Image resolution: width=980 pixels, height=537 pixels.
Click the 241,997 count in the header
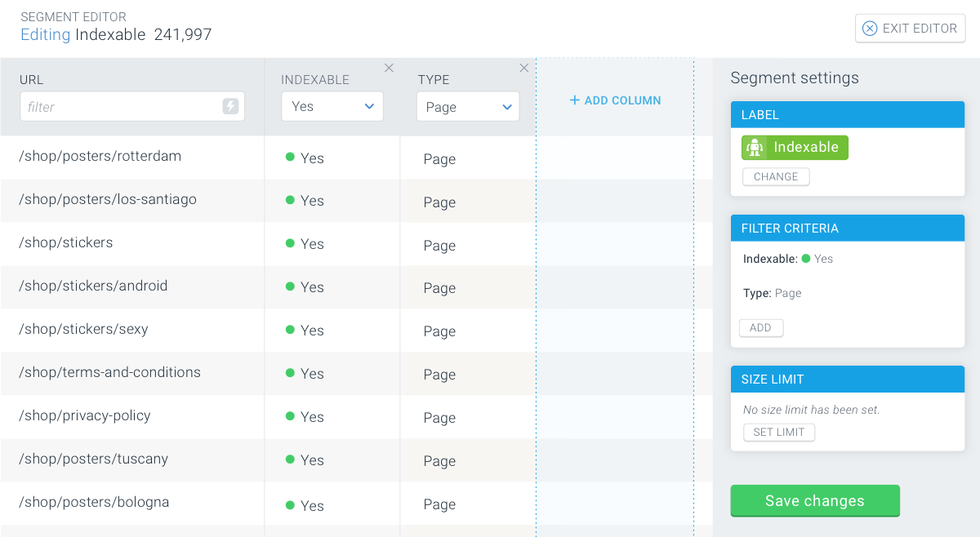[x=183, y=34]
